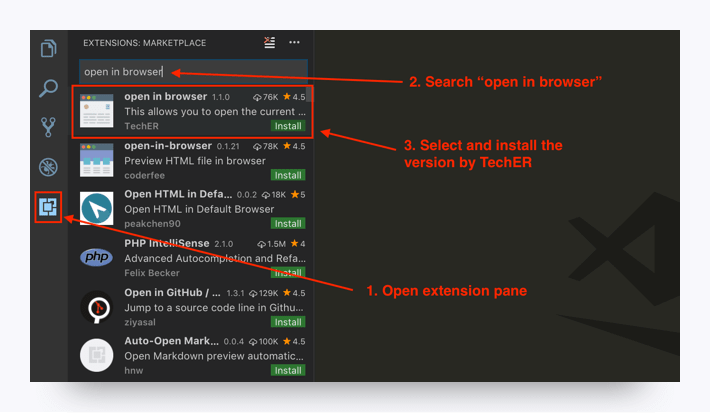Click the 1.5M download count

pos(271,244)
